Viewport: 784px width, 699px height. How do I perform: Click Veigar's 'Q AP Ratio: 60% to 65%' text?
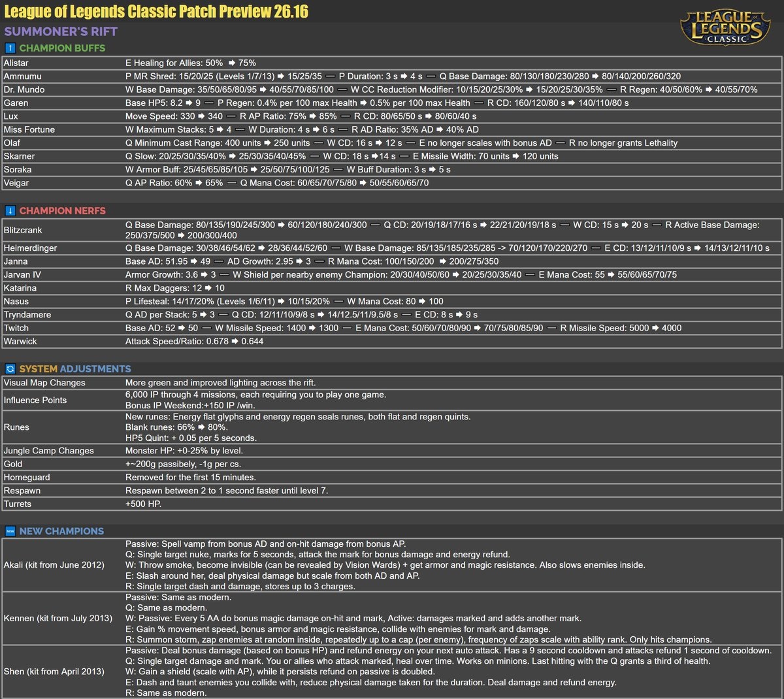point(174,183)
